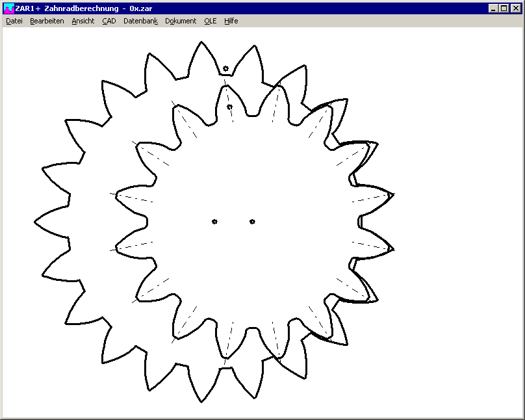Maximize the ZAR1+ window
525x420 pixels.
(x=504, y=8)
